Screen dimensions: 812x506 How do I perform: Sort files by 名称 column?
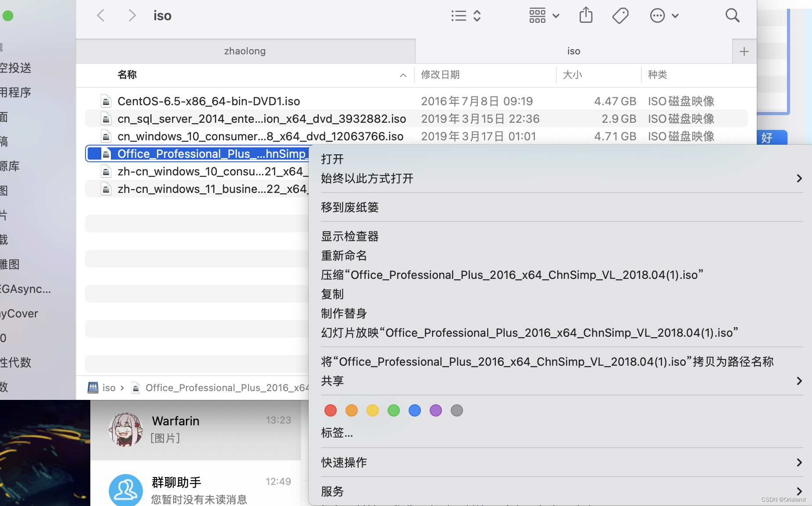[127, 75]
